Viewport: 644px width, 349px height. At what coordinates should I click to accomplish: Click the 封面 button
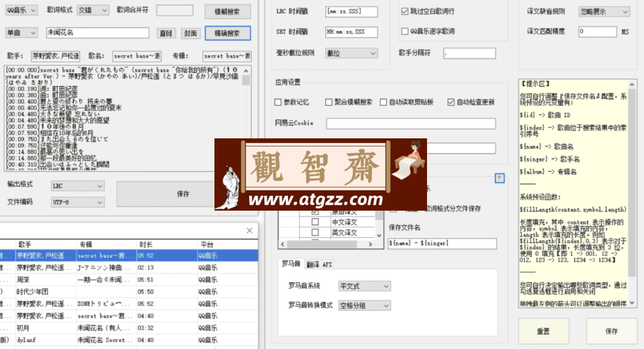pyautogui.click(x=190, y=33)
